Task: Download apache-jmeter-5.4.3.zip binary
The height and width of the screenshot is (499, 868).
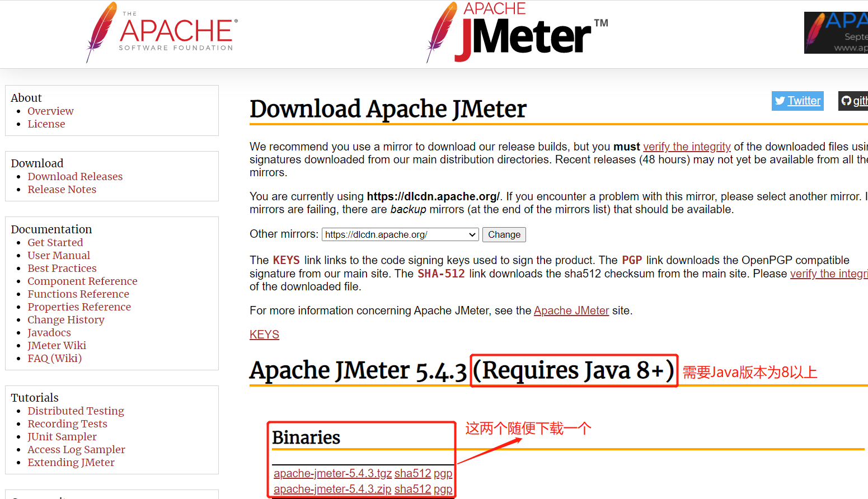Action: [x=332, y=489]
